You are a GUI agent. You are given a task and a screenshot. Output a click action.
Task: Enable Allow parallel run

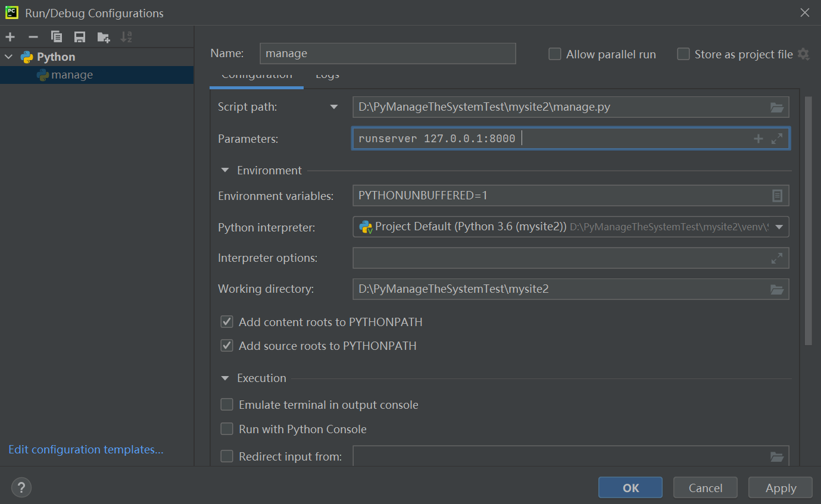554,54
